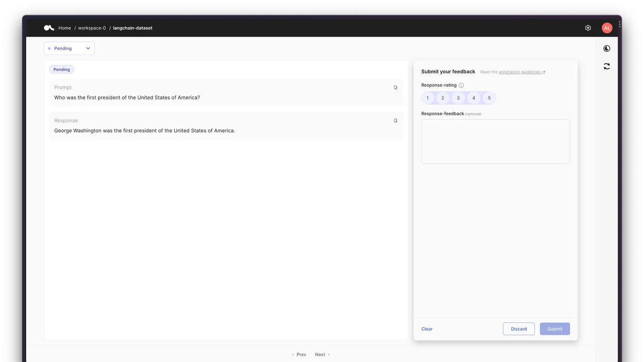The width and height of the screenshot is (644, 362).
Task: Click the Pending status badge on record
Action: tap(61, 69)
